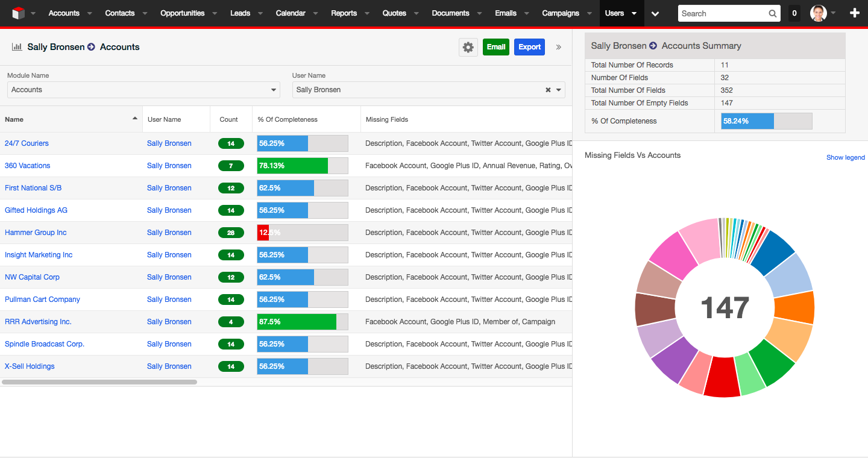Image resolution: width=868 pixels, height=458 pixels.
Task: Click the red segment of donut chart
Action: [722, 377]
